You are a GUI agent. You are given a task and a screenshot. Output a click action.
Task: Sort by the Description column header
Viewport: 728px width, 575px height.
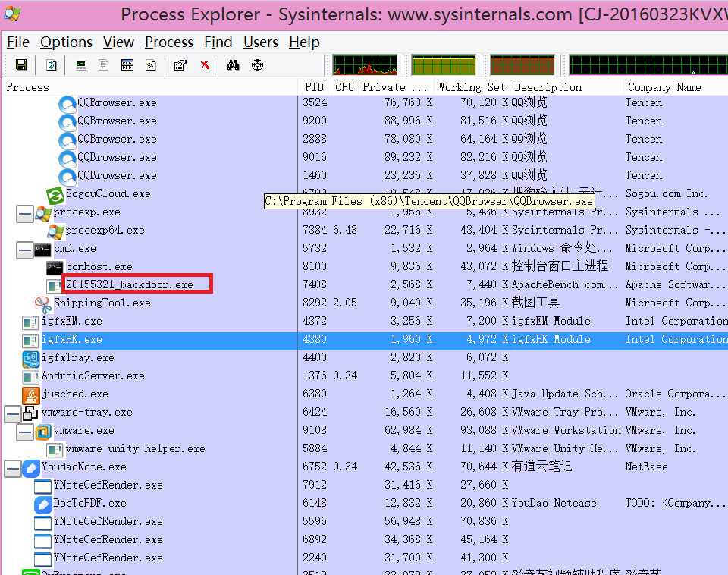(566, 87)
